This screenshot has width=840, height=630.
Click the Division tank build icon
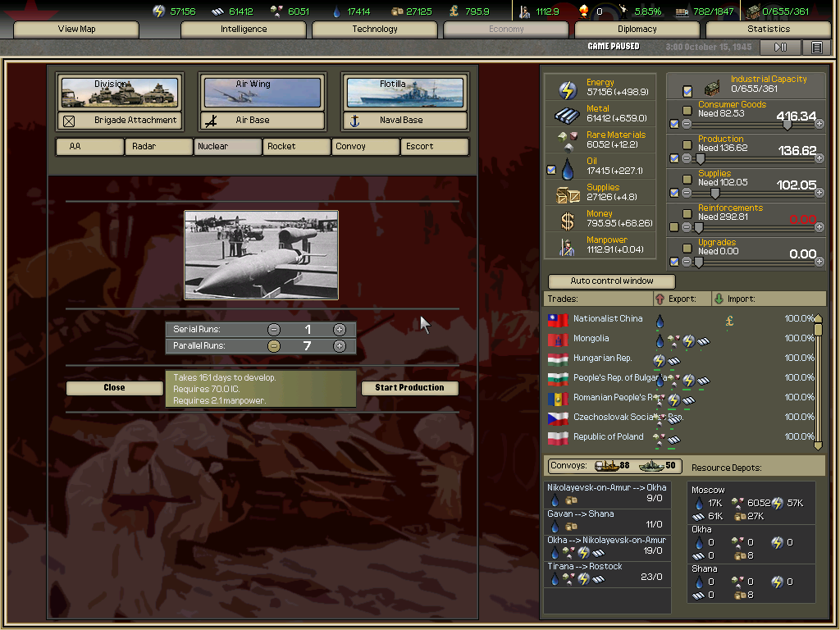[x=120, y=93]
